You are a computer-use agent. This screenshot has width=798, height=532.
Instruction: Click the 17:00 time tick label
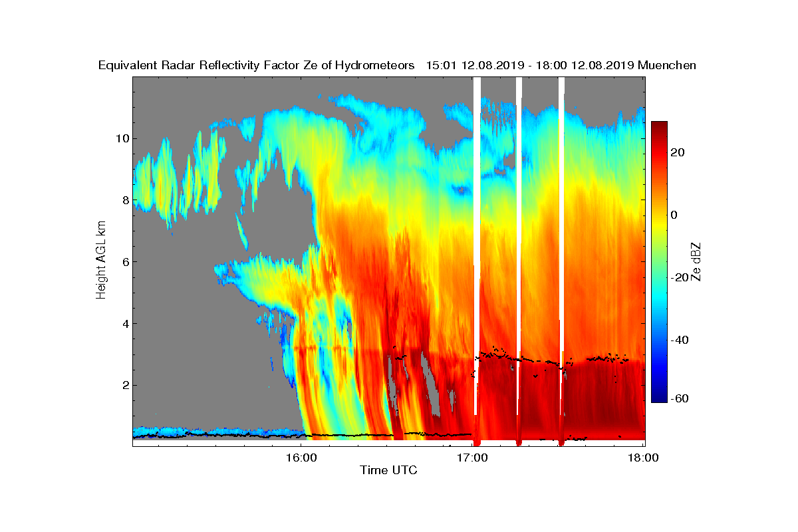coord(473,457)
